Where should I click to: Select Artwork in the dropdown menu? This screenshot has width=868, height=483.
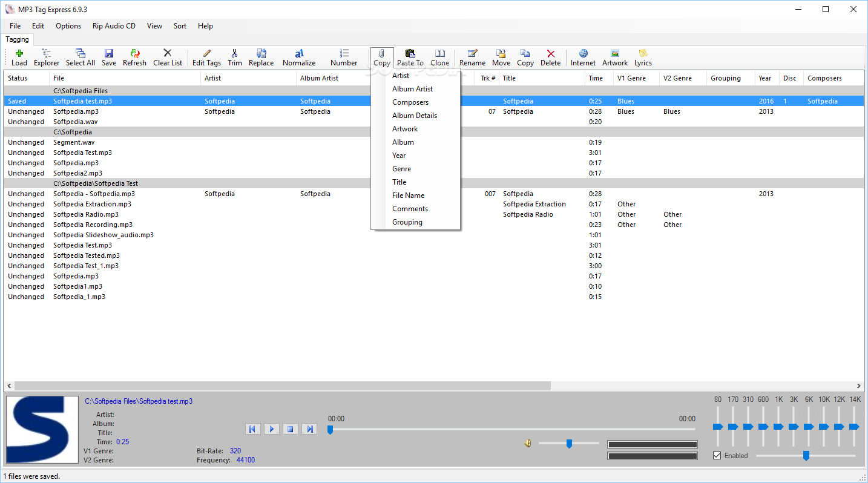pos(416,129)
